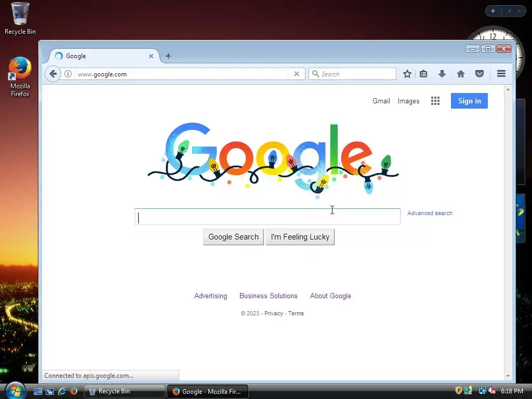Click the Google Search button

pyautogui.click(x=233, y=237)
